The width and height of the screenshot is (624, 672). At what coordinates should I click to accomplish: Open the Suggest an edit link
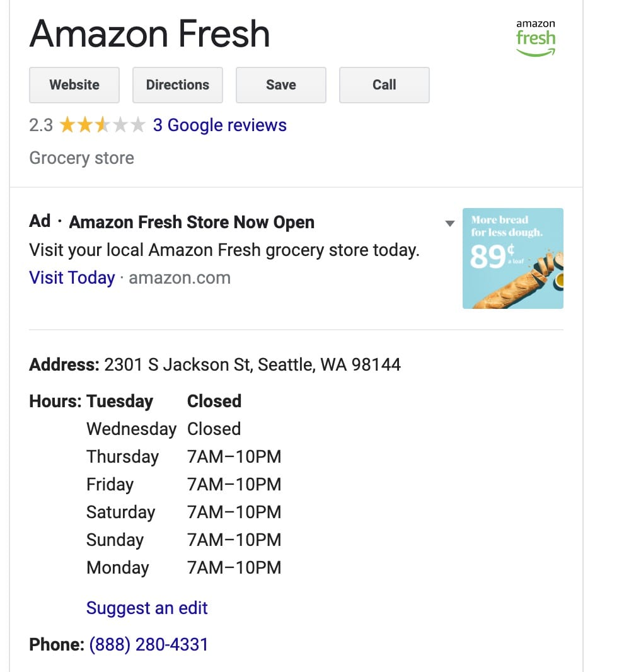point(147,608)
